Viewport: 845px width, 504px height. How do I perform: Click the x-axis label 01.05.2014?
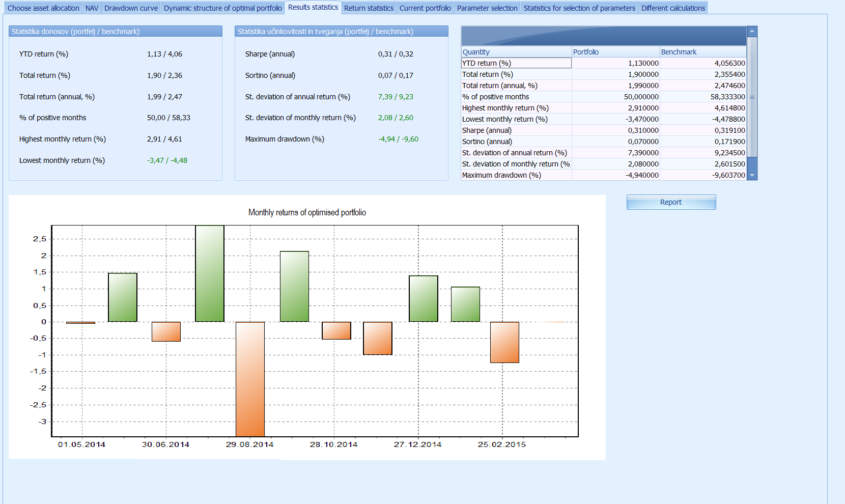(81, 444)
